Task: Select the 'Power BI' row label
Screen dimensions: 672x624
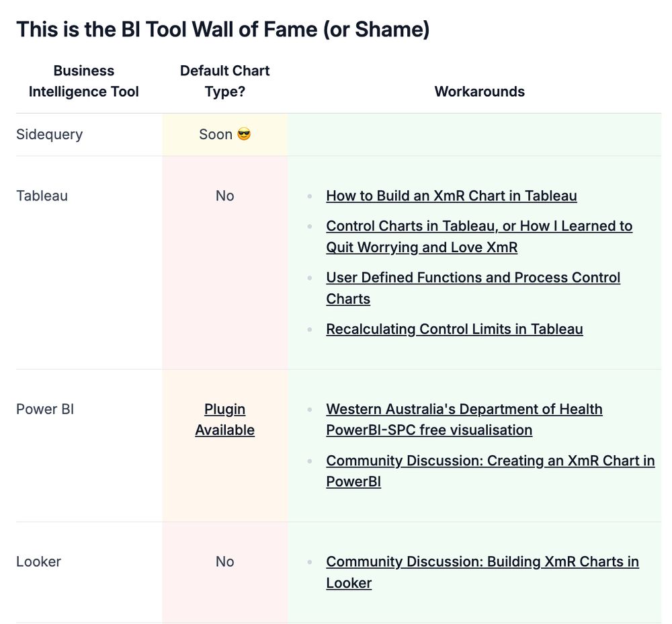Action: [45, 409]
